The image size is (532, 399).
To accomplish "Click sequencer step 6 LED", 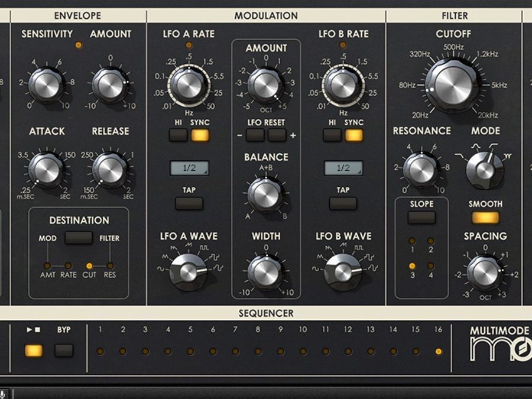I will pos(213,351).
